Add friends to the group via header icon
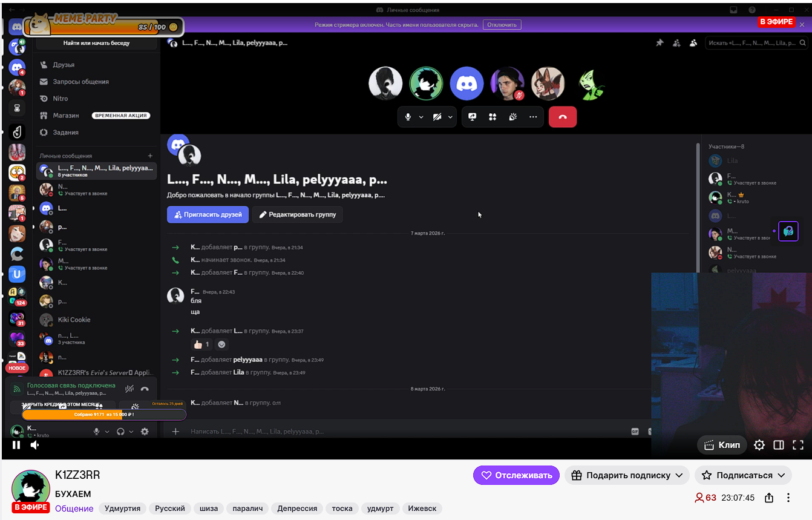This screenshot has height=520, width=812. 676,43
